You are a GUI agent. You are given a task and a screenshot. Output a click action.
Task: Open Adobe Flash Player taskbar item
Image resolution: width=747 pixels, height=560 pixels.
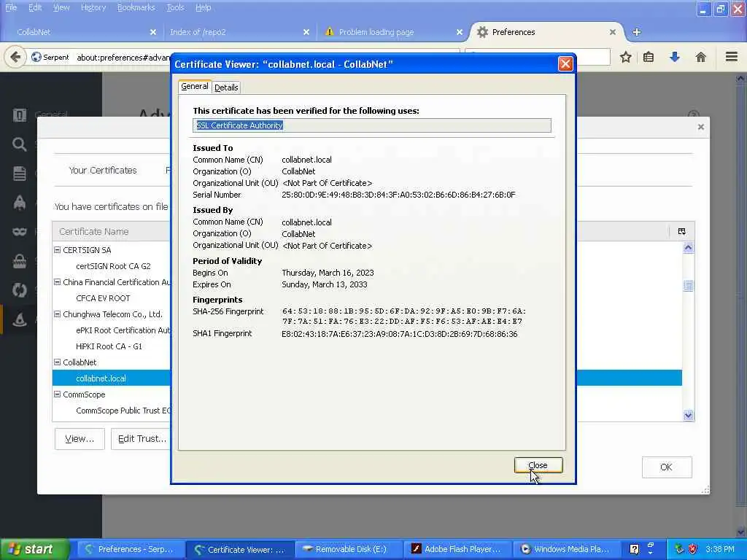(458, 549)
